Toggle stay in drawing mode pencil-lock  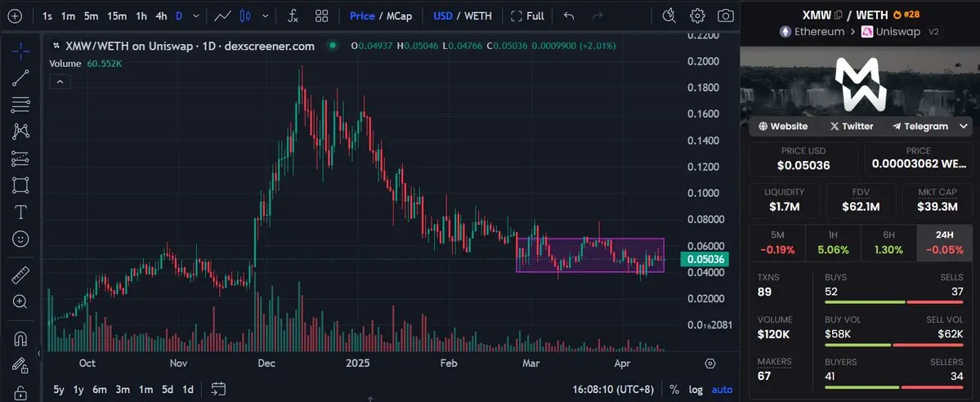20,365
